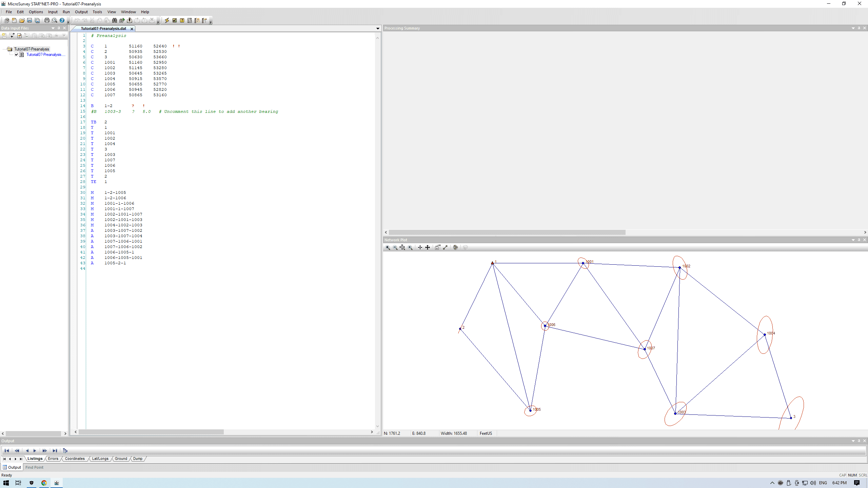Viewport: 868px width, 488px height.
Task: Toggle pin on the Network Plot panel
Action: tap(859, 240)
